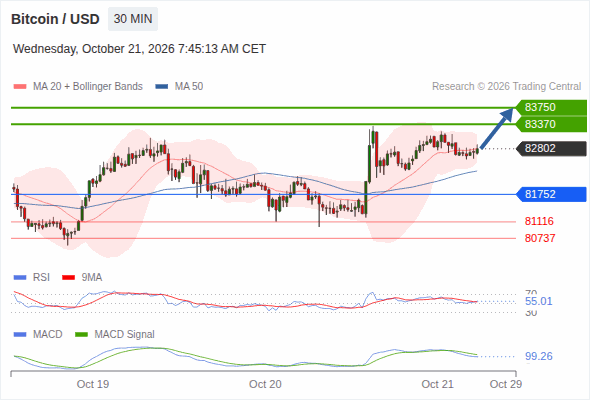Click the Wednesday, October 21, 2026 timestamp
This screenshot has width=590, height=400.
tap(139, 49)
